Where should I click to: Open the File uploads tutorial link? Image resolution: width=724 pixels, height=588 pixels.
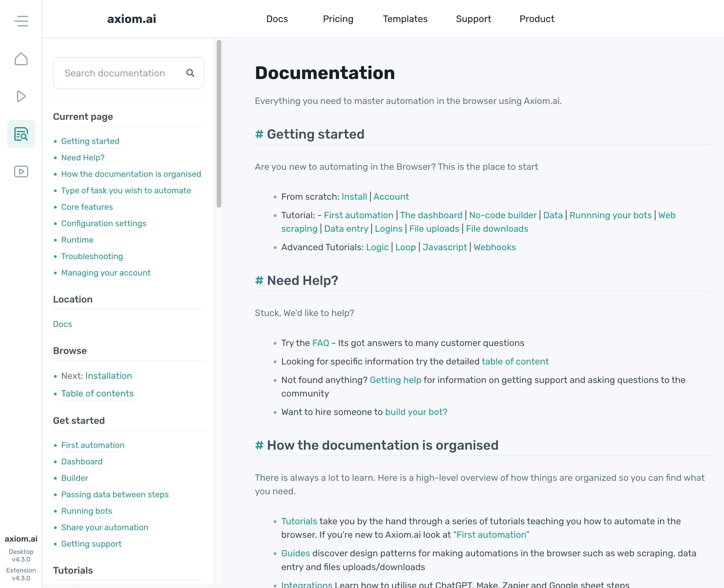(434, 229)
